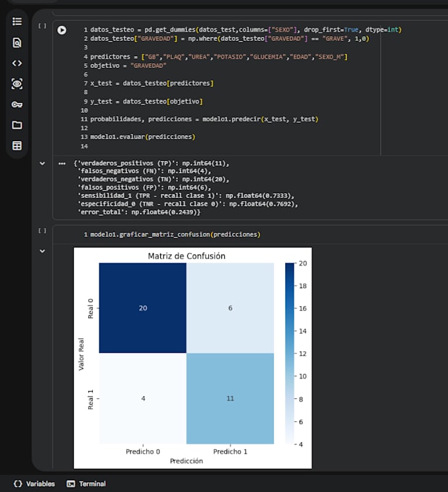Click the 'falsos_negativos (FN)' output line
Screen dimensions: 448x492
click(144, 171)
